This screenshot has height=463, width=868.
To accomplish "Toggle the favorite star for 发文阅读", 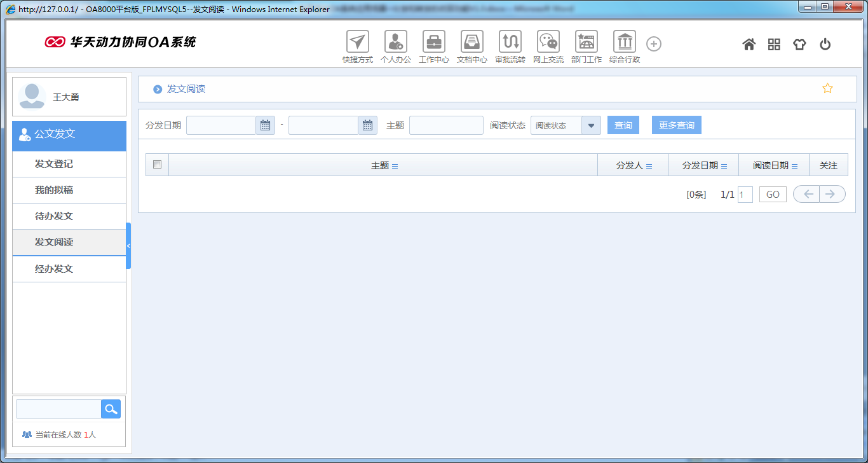I will [x=827, y=88].
